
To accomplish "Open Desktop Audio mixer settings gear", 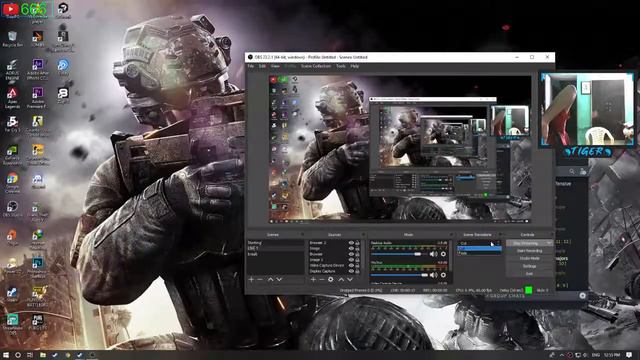I will point(443,254).
